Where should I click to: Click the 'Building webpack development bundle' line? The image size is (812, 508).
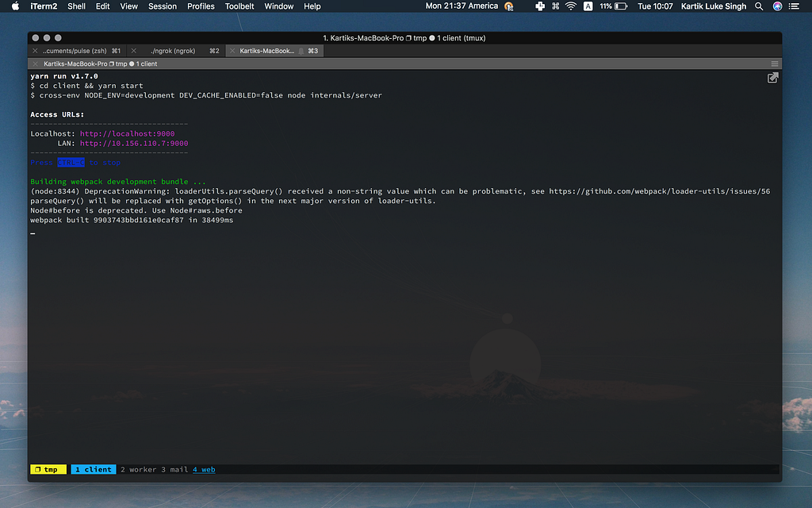[x=118, y=182]
